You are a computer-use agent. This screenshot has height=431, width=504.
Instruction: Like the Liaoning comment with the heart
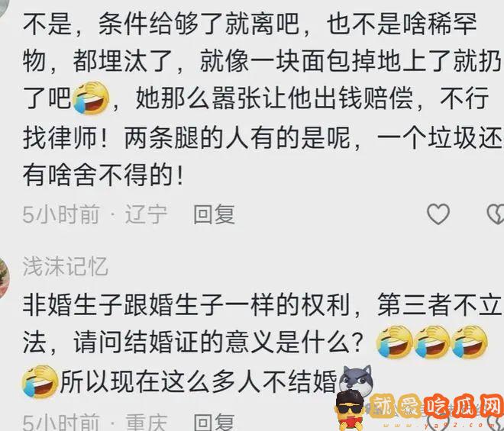point(438,214)
